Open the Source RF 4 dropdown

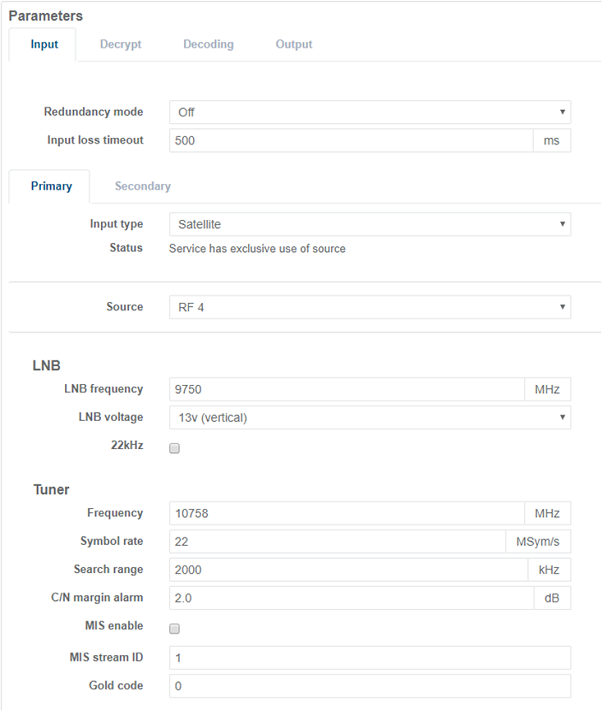369,307
